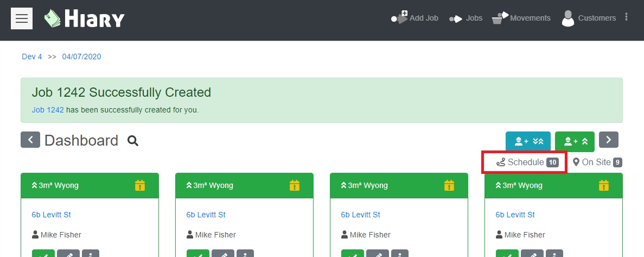Image resolution: width=644 pixels, height=257 pixels.
Task: Open the Customers section
Action: click(x=589, y=18)
